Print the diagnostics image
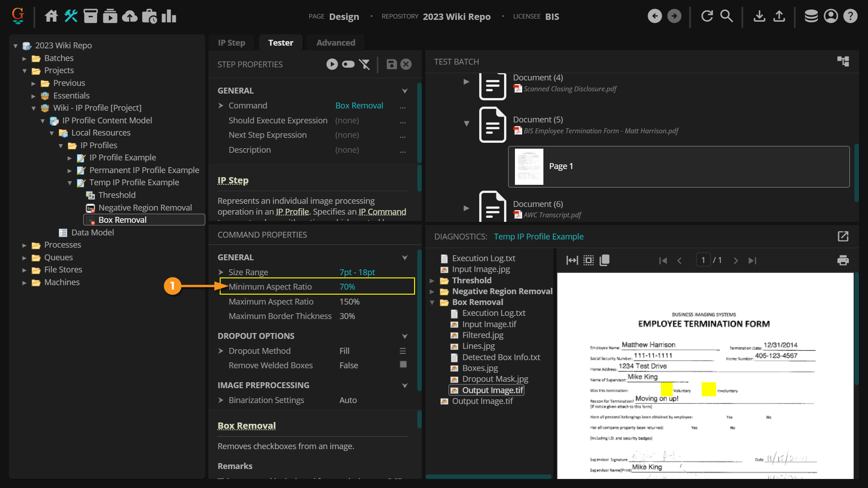The width and height of the screenshot is (868, 488). pos(843,260)
